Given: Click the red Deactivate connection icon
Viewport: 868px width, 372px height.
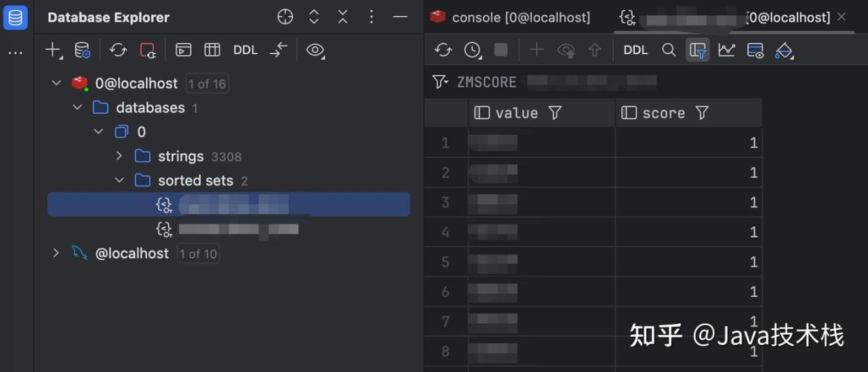Looking at the screenshot, I should point(147,49).
